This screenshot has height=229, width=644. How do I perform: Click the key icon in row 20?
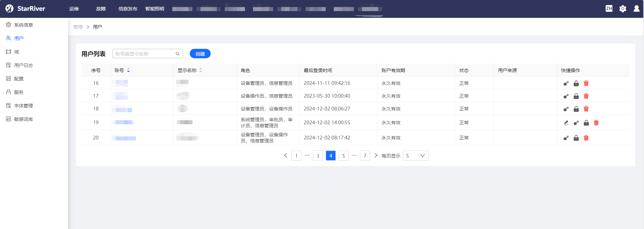tap(566, 138)
